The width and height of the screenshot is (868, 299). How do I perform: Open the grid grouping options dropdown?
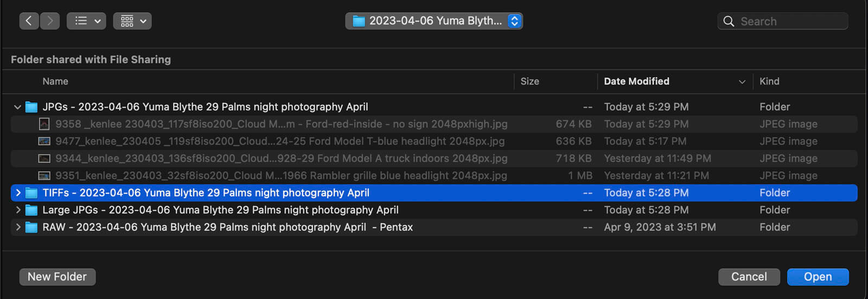[132, 21]
